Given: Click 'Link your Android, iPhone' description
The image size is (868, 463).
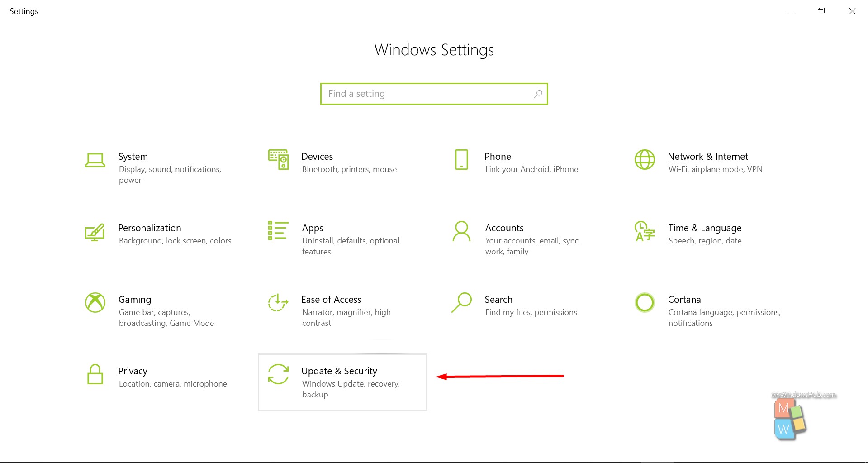Looking at the screenshot, I should [531, 169].
